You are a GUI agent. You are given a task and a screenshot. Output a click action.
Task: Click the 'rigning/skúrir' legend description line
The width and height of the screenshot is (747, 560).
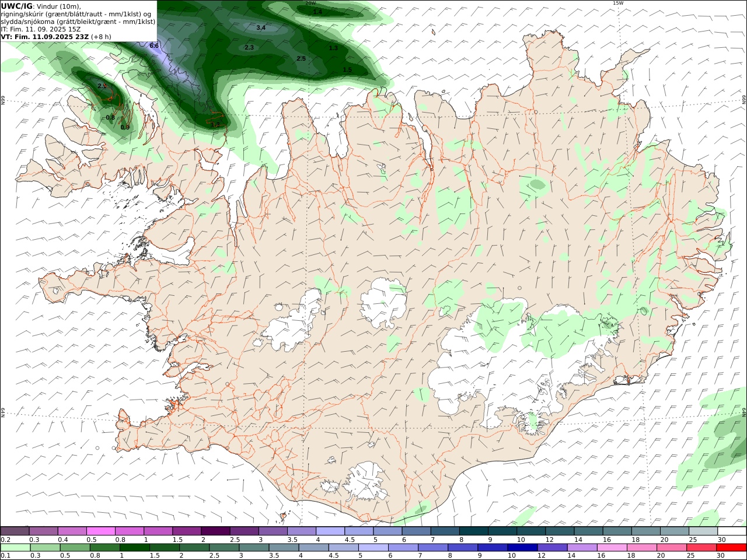(77, 14)
